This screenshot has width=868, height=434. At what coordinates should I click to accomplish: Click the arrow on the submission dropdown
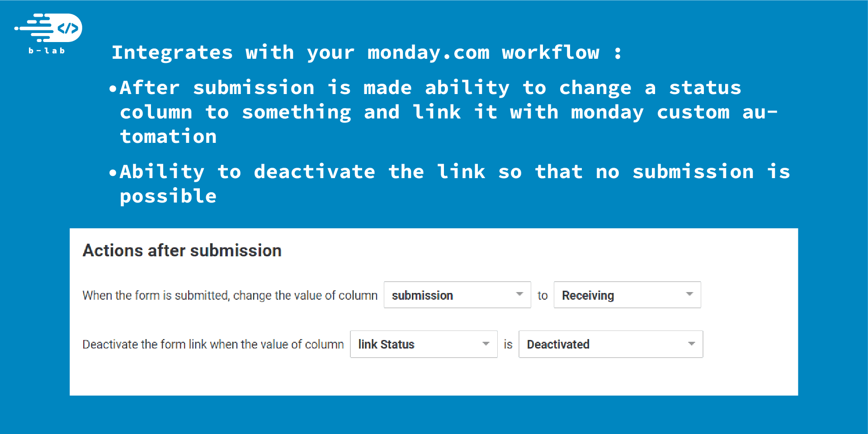point(519,294)
